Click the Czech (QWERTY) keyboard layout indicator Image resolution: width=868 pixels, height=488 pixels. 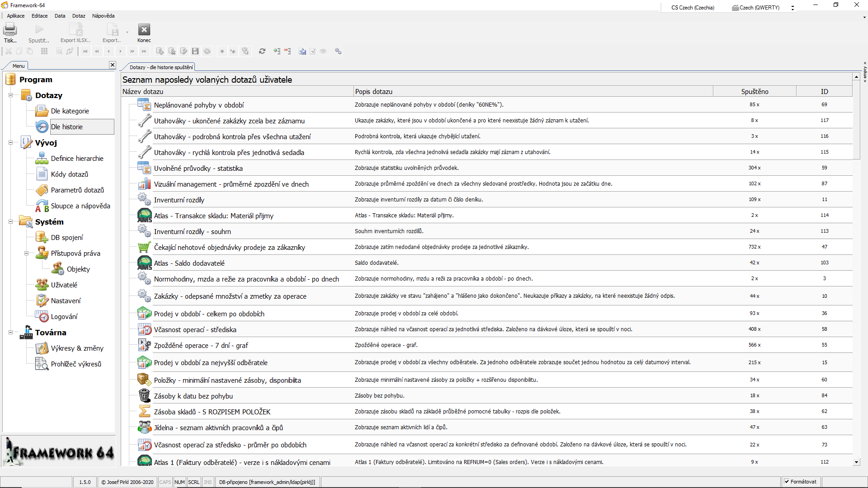[756, 8]
